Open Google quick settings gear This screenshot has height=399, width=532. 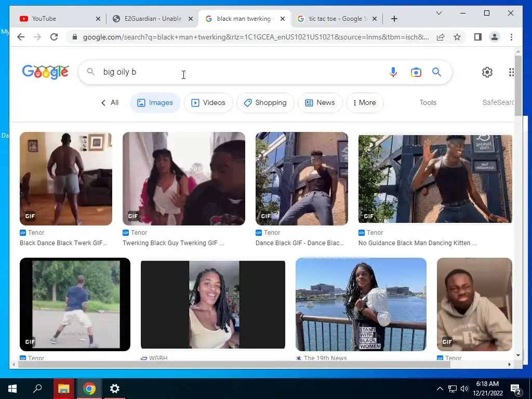click(x=487, y=72)
